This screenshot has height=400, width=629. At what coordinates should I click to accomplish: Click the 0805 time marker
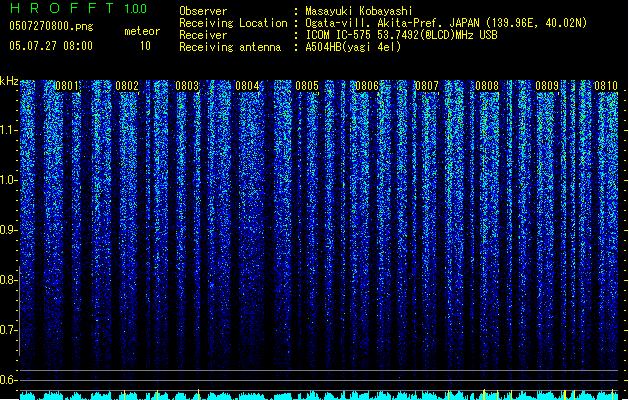coord(307,86)
